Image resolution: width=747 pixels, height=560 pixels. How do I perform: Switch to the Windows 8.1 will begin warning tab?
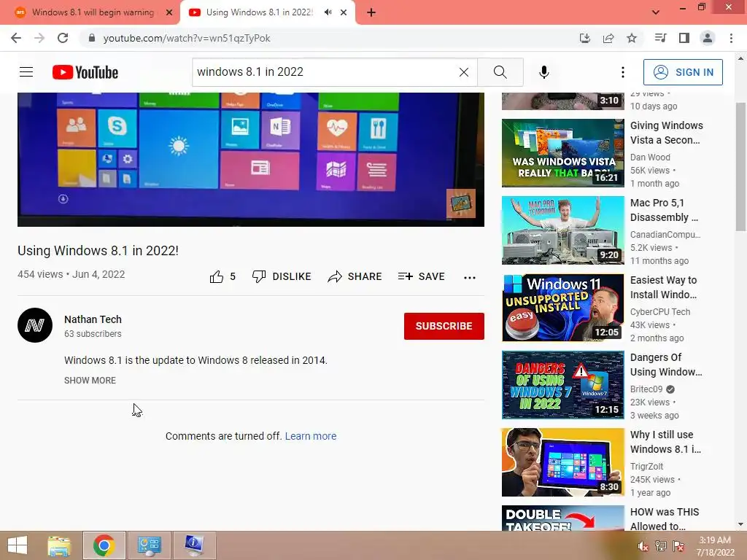coord(89,12)
